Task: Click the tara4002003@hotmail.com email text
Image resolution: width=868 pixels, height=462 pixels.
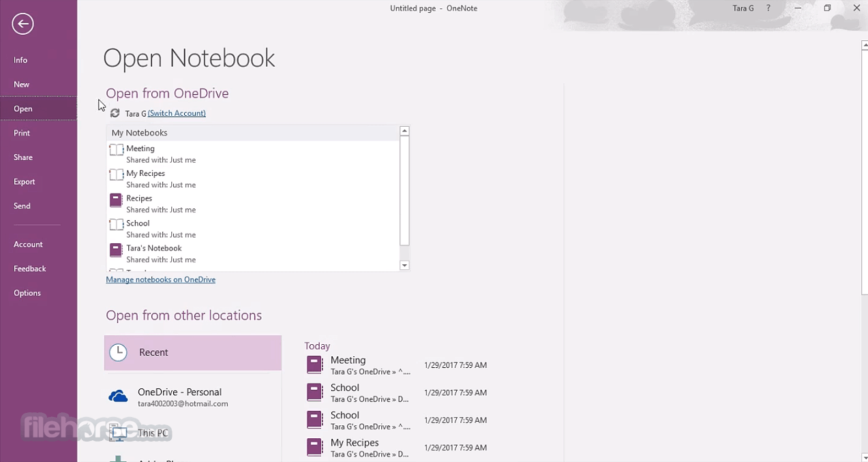Action: (x=183, y=403)
